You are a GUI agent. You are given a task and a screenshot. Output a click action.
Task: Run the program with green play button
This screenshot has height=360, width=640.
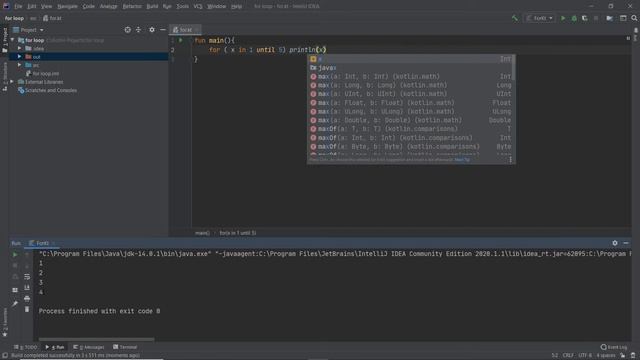click(x=563, y=18)
